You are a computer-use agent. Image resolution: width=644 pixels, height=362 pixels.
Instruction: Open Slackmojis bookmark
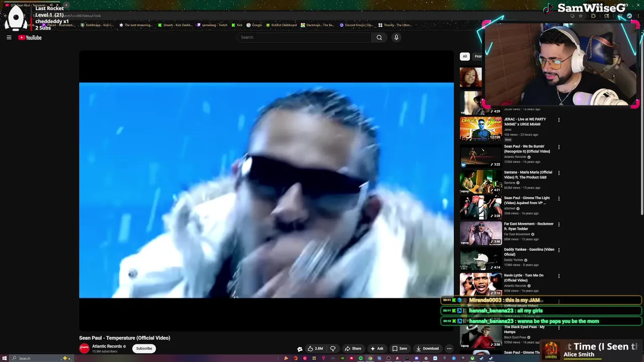tap(317, 25)
